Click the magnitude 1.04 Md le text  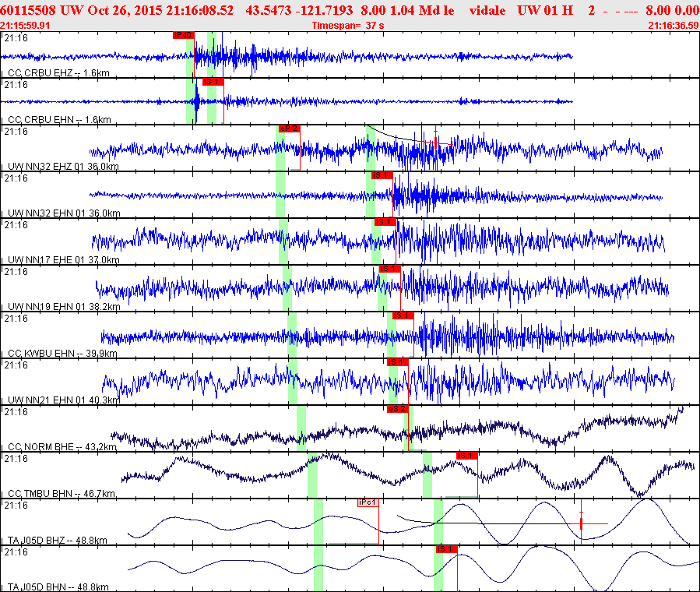point(422,10)
